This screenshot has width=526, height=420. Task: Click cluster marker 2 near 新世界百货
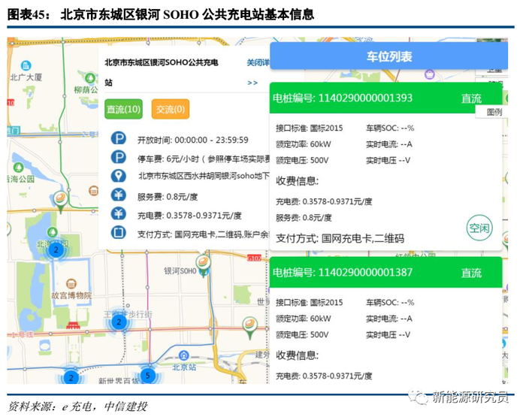pyautogui.click(x=71, y=377)
